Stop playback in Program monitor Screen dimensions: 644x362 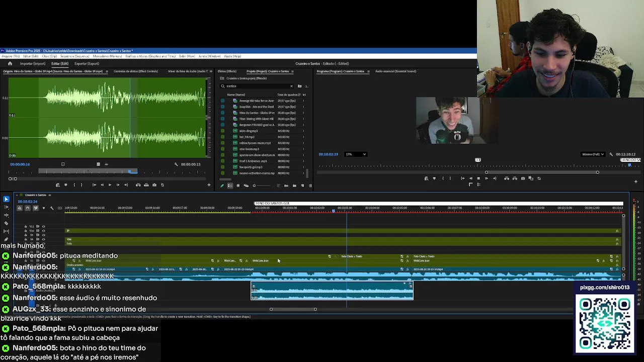coord(478,178)
